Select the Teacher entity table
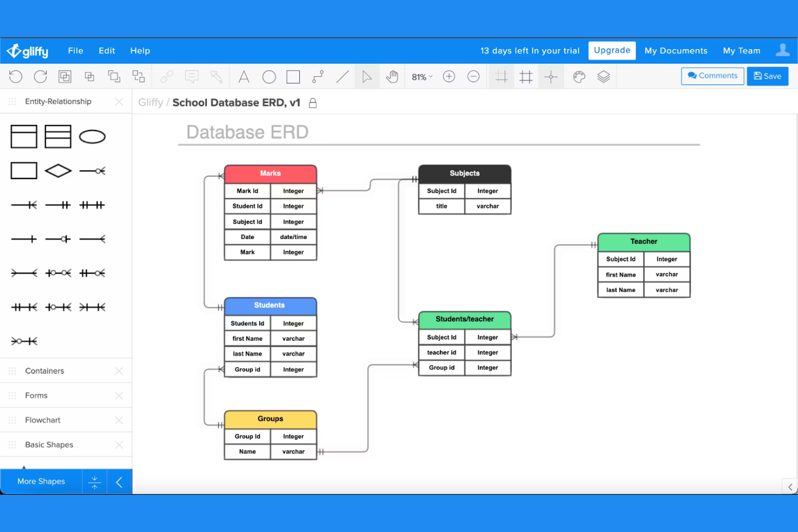Screen dimensions: 798x532 coord(643,241)
